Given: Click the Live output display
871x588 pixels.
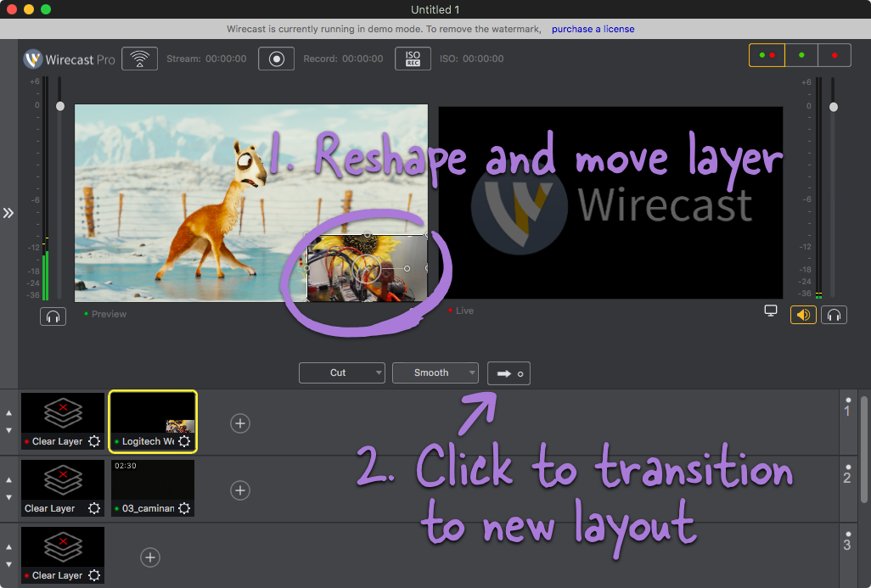Looking at the screenshot, I should click(610, 203).
